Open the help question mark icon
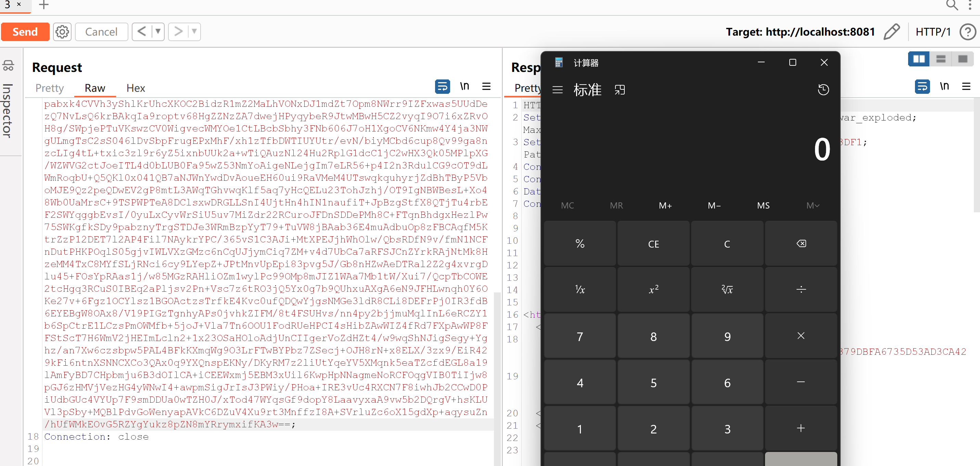Viewport: 980px width, 466px height. [x=967, y=32]
